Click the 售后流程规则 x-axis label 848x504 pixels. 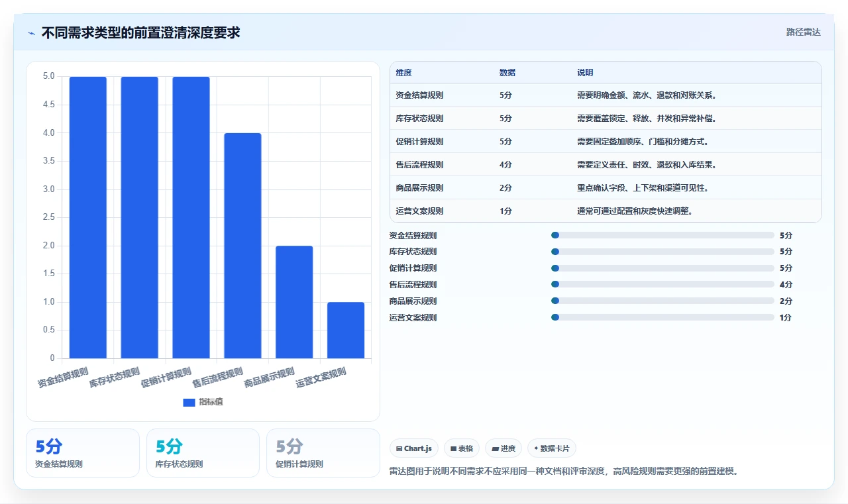[x=218, y=377]
